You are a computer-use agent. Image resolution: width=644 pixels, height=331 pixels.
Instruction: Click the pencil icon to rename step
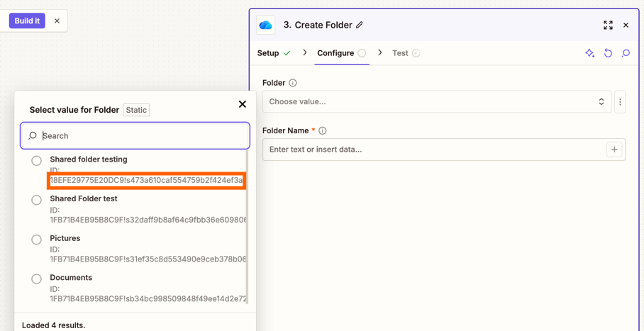(360, 26)
